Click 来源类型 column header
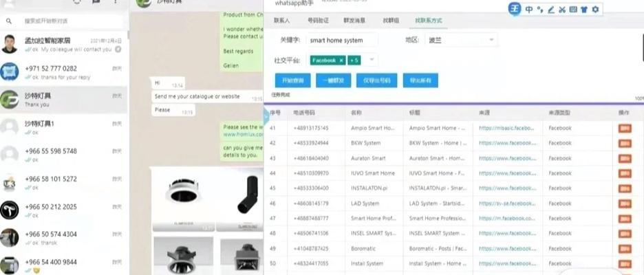644x275 pixels. 559,113
